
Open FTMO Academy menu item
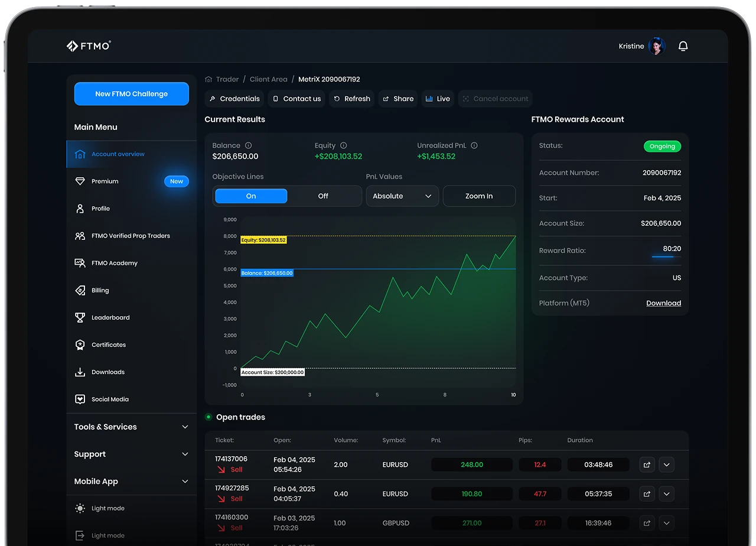(115, 263)
